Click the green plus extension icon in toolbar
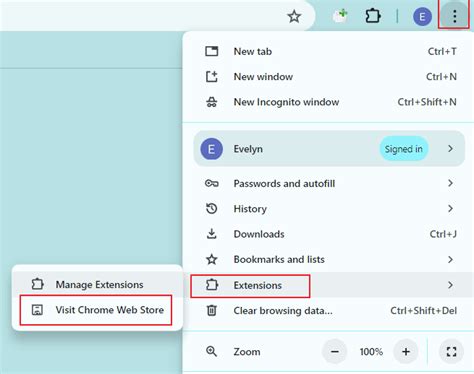The height and width of the screenshot is (374, 474). [x=340, y=16]
